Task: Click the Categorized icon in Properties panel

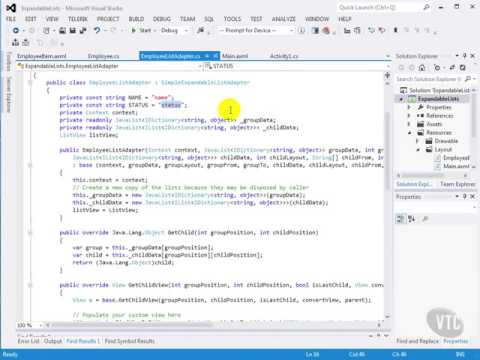Action: pos(400,219)
